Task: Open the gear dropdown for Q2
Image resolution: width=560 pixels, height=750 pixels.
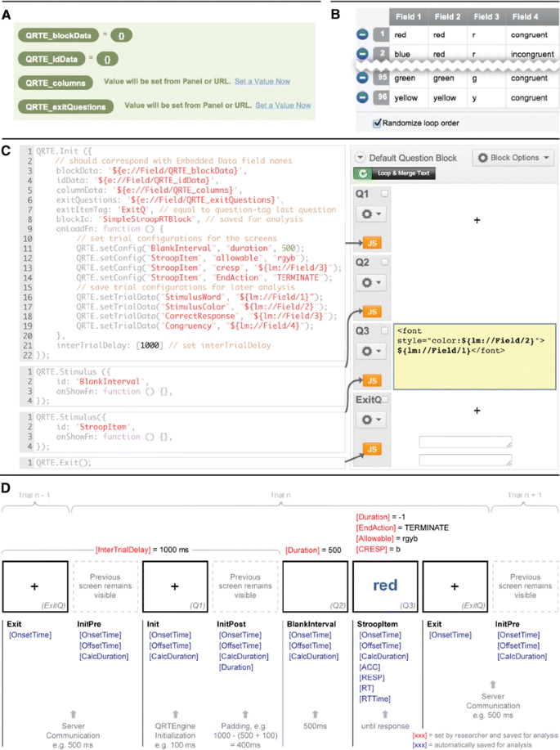Action: [370, 283]
